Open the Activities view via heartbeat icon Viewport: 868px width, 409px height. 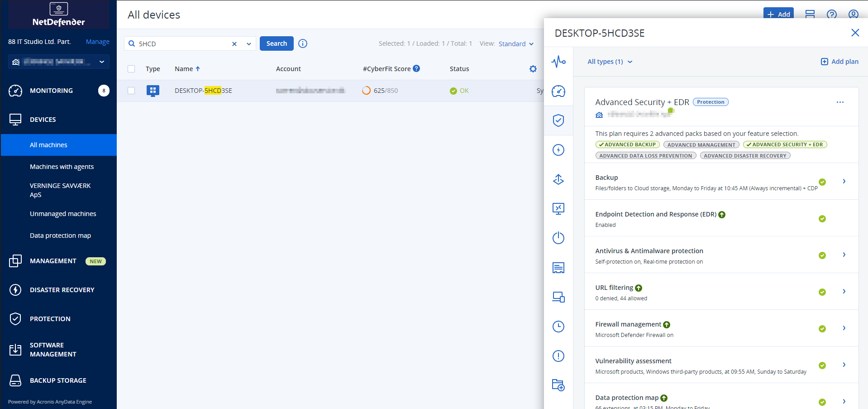[558, 62]
